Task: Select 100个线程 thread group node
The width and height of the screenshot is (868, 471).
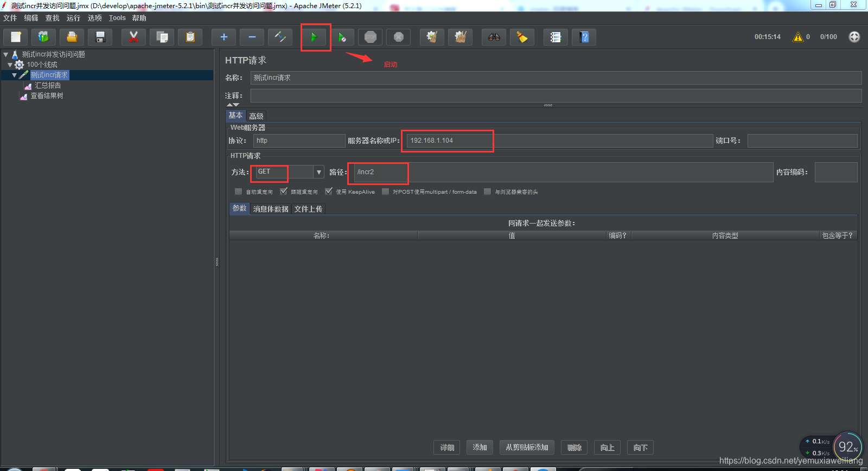Action: 42,65
